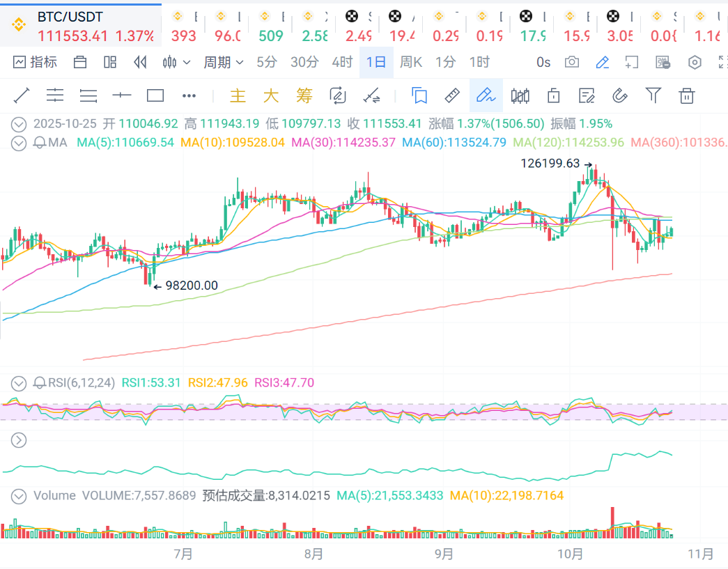Image resolution: width=728 pixels, height=569 pixels.
Task: Click the gold 主 button
Action: 238,95
